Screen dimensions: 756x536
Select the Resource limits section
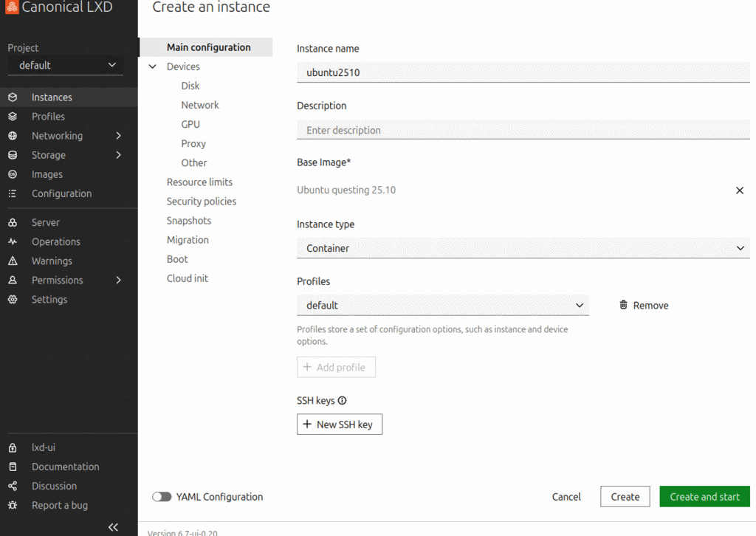(x=199, y=182)
